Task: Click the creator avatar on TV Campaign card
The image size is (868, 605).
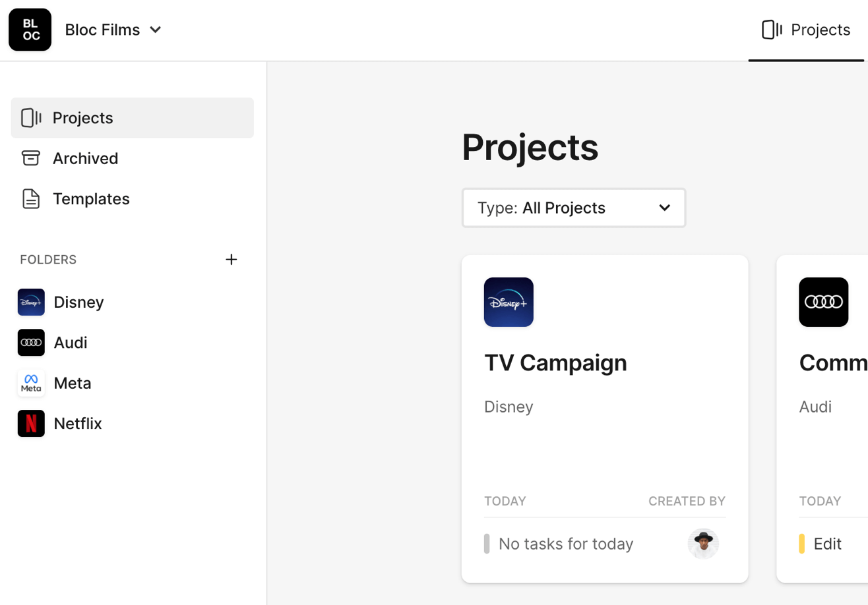Action: [703, 544]
